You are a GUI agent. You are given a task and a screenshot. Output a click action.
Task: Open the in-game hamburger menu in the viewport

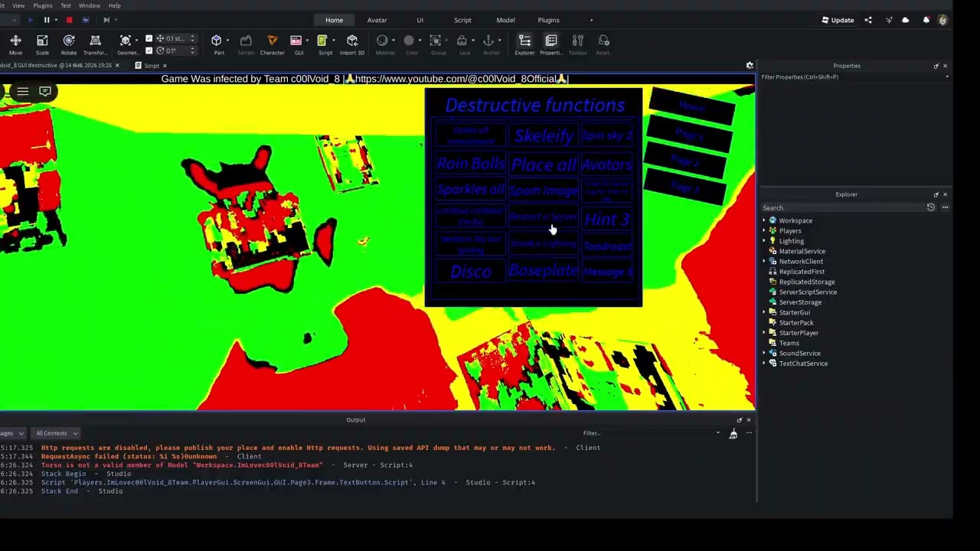coord(23,92)
